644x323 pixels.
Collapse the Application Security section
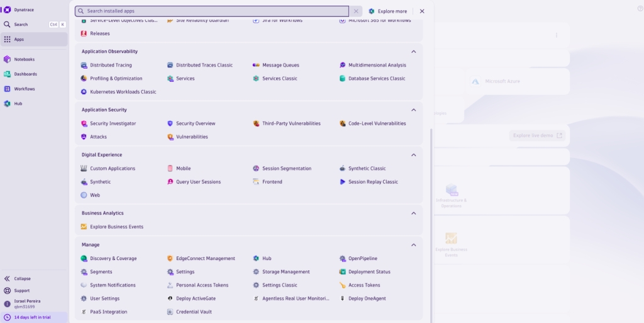[x=413, y=110]
